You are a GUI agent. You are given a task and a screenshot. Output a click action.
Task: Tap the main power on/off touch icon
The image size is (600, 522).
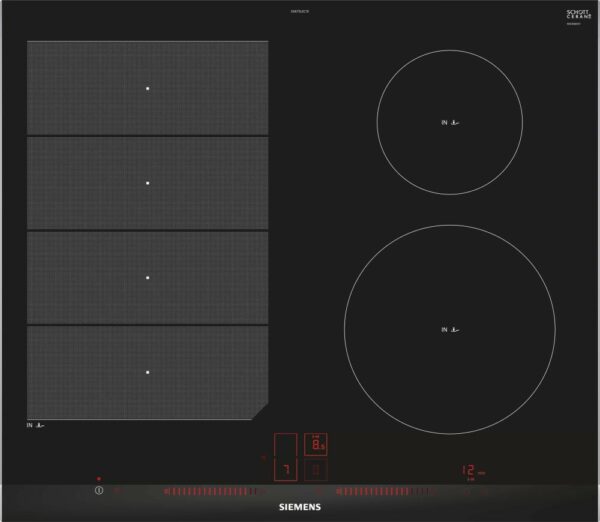pyautogui.click(x=99, y=490)
